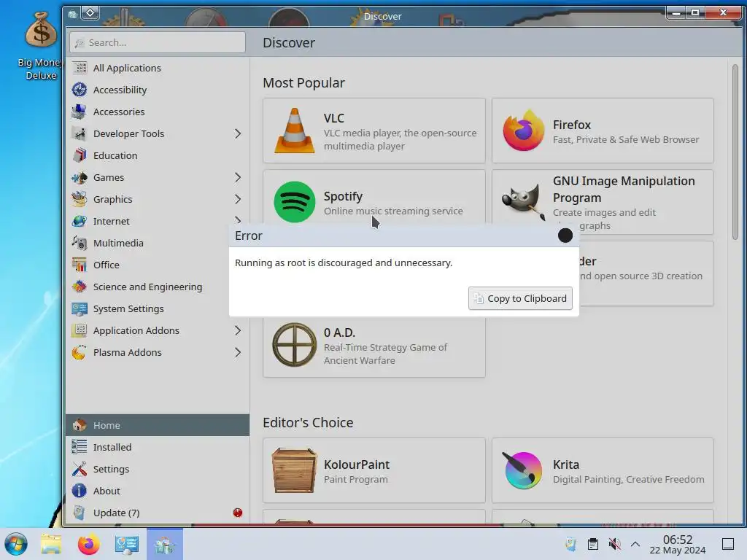This screenshot has width=747, height=560.
Task: Open the Big Money Deluxe desktop shortcut
Action: point(41,47)
